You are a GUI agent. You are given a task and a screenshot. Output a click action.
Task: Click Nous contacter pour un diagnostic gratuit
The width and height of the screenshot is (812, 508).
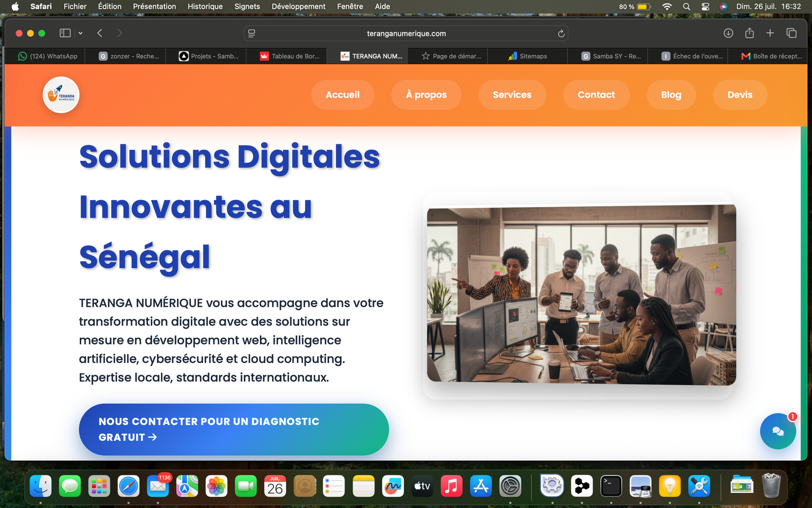[x=234, y=429]
